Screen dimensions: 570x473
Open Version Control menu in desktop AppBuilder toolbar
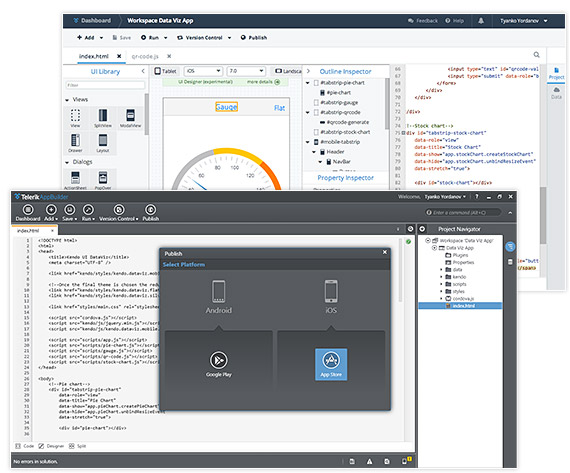(119, 213)
